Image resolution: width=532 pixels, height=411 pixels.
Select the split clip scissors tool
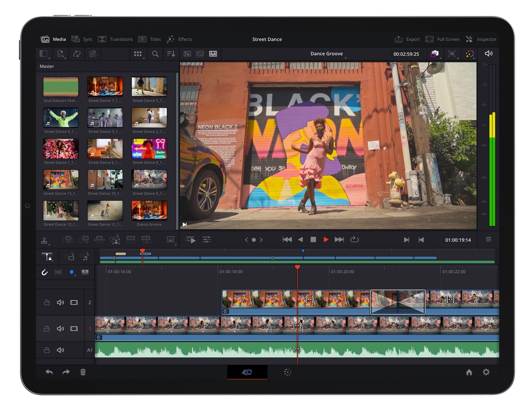point(44,240)
